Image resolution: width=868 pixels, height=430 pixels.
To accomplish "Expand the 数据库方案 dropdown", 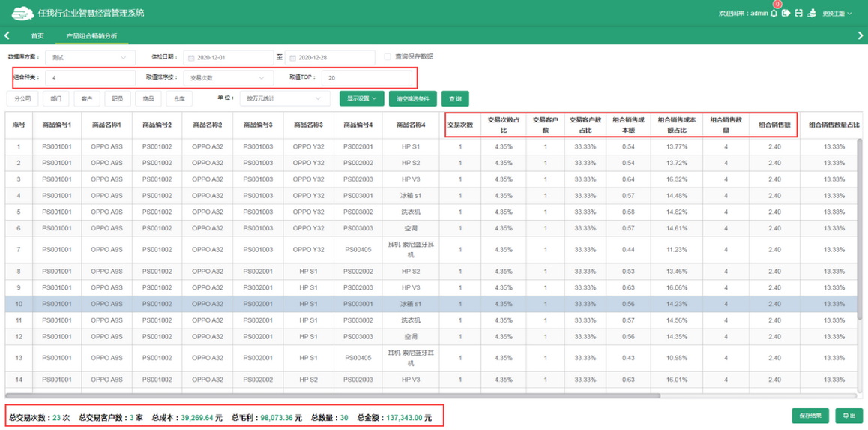I will (89, 58).
